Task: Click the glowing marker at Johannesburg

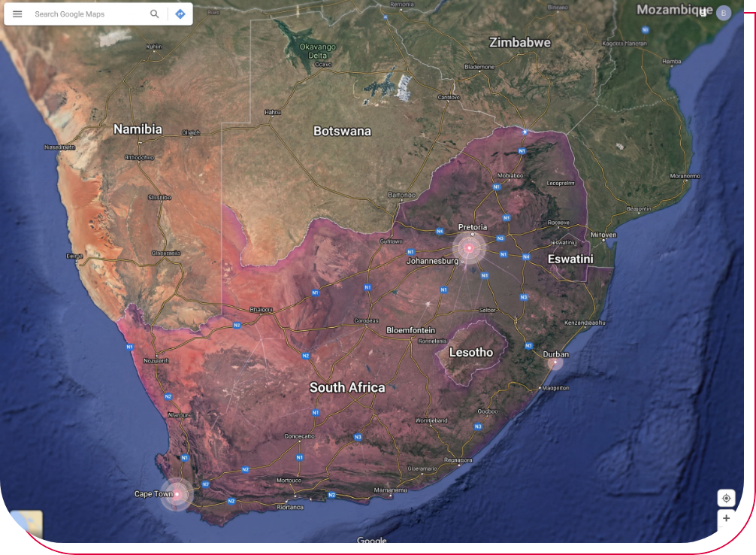Action: (470, 248)
